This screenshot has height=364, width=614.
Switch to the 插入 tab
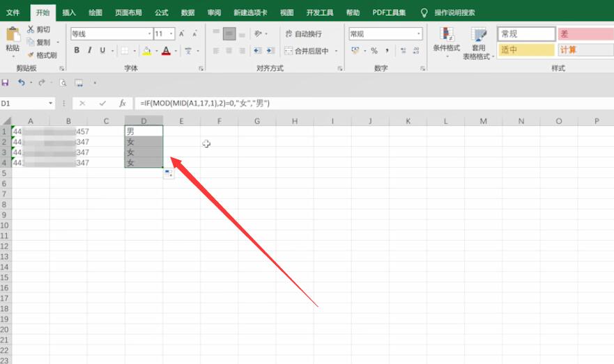(68, 13)
